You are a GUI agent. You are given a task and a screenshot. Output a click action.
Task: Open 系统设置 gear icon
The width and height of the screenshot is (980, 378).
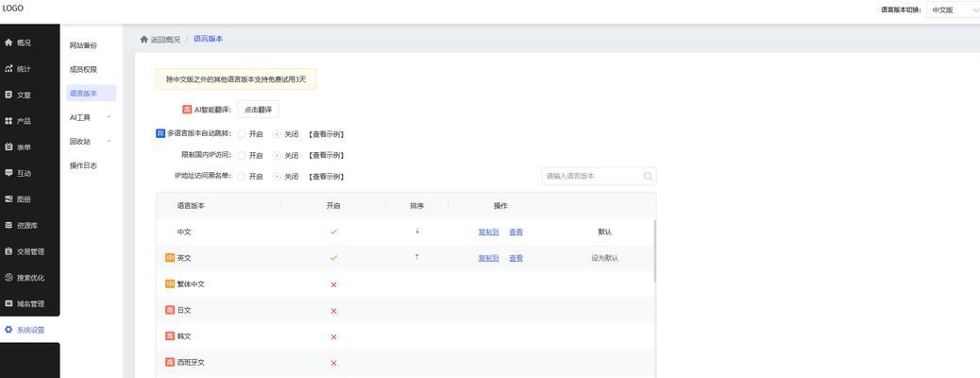8,330
